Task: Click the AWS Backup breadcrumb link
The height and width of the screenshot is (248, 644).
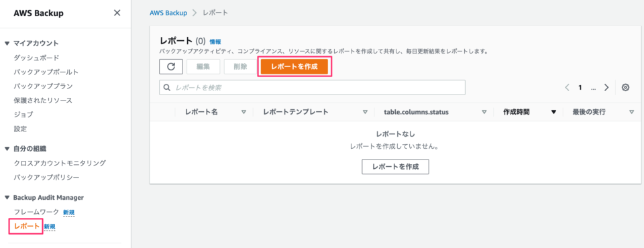Action: point(168,13)
